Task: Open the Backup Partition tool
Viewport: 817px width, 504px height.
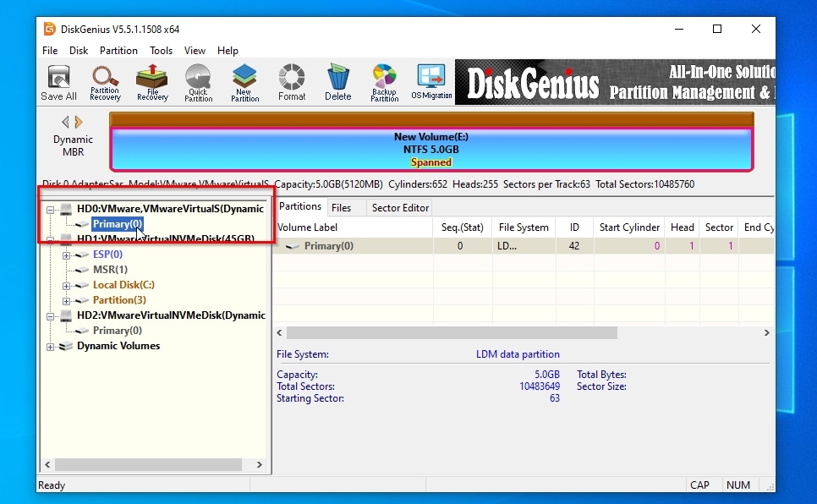Action: point(385,83)
